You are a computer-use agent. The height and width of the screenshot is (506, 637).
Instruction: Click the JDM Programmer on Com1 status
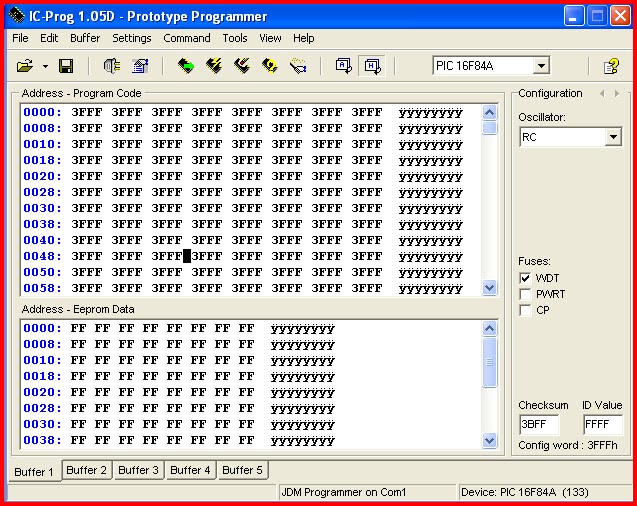[x=344, y=492]
